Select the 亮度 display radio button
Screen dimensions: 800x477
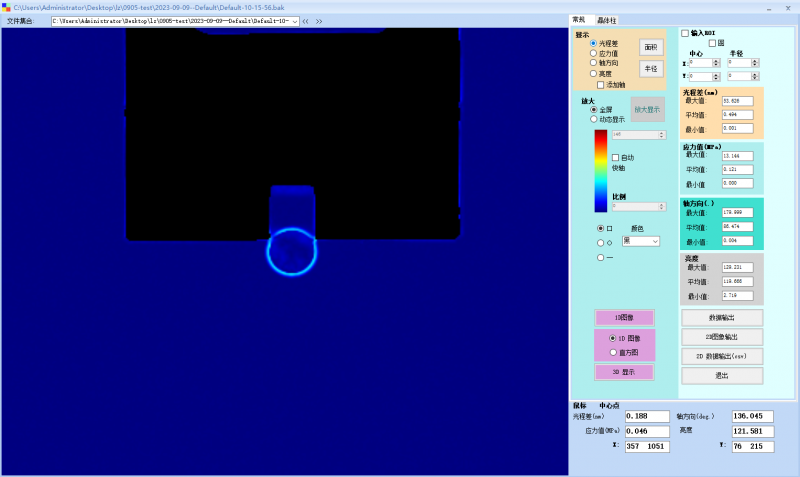click(x=593, y=73)
